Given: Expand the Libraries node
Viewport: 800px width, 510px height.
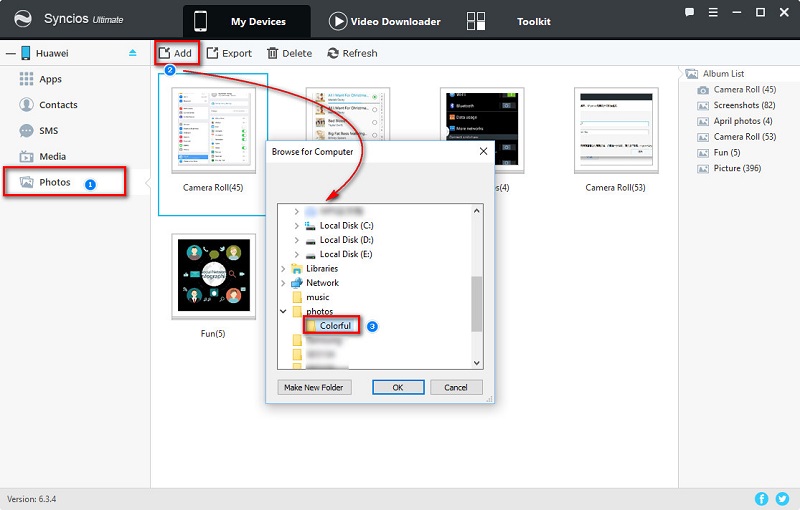Looking at the screenshot, I should pyautogui.click(x=283, y=268).
